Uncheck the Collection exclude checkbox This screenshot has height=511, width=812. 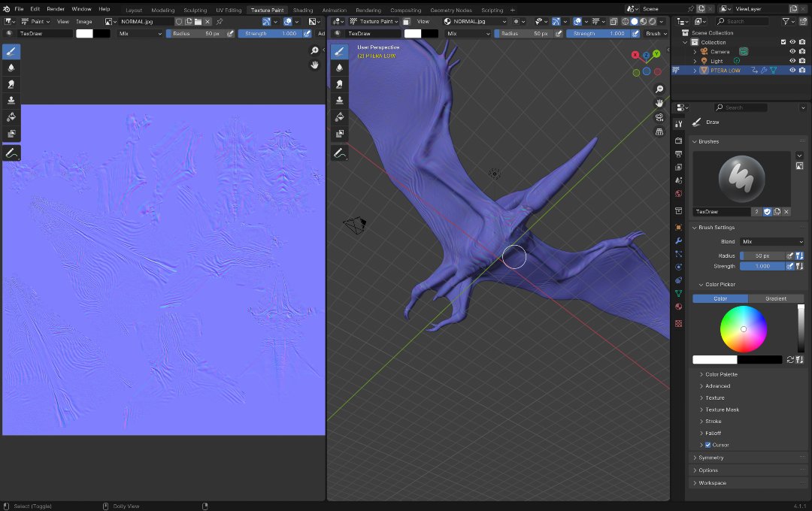783,42
